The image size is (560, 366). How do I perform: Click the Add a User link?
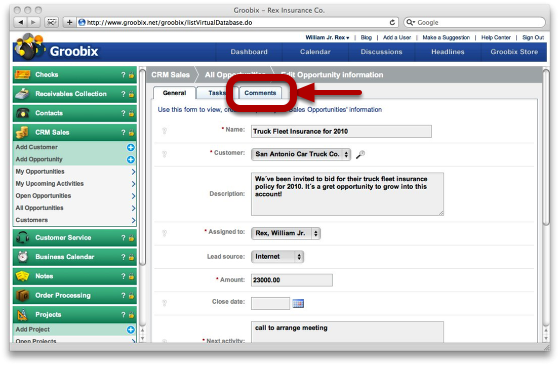pos(397,37)
